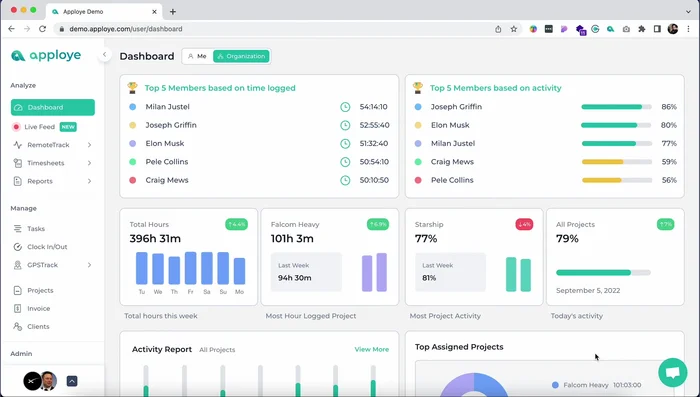The image size is (700, 397).
Task: Click the time logged trophy icon
Action: [132, 88]
